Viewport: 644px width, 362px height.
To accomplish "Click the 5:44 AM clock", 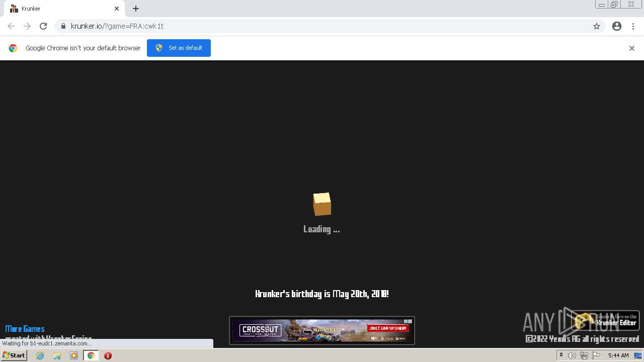I will [618, 355].
